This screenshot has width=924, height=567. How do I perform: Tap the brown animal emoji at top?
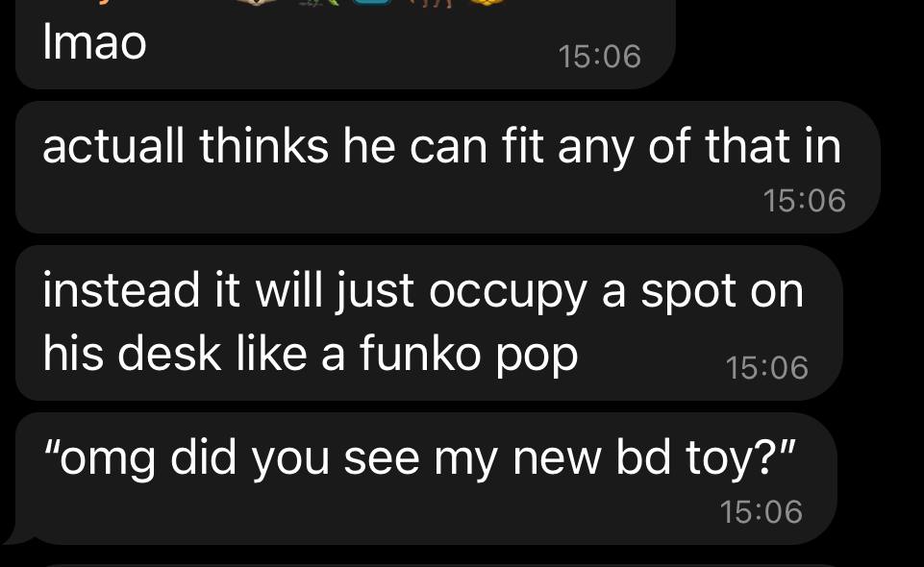click(x=431, y=4)
